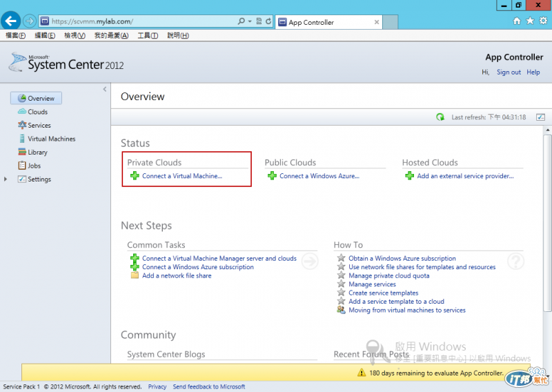Open the 說明(H) menu
552x392 pixels.
[178, 36]
